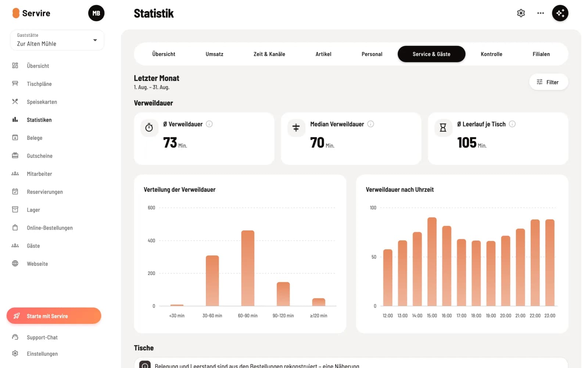Viewport: 588px width, 368px height.
Task: Open the three-dot more options menu
Action: click(540, 13)
